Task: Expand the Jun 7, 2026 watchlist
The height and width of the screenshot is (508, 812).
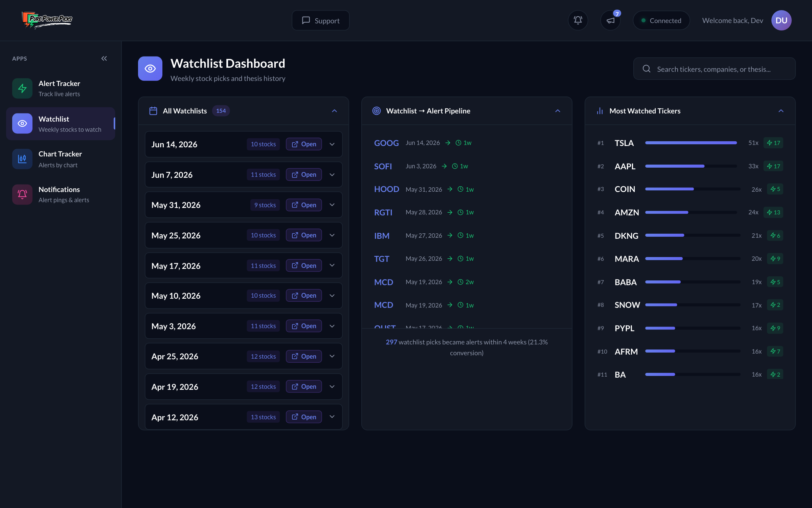Action: (332, 175)
